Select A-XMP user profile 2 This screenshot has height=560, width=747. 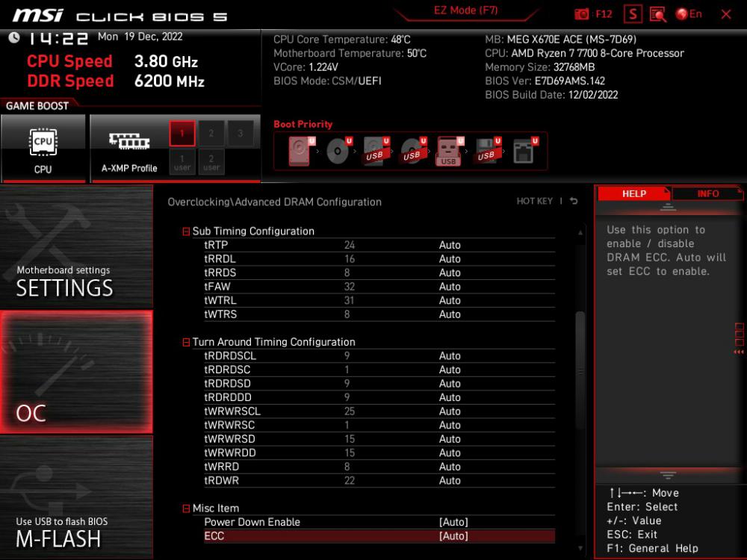click(x=211, y=162)
